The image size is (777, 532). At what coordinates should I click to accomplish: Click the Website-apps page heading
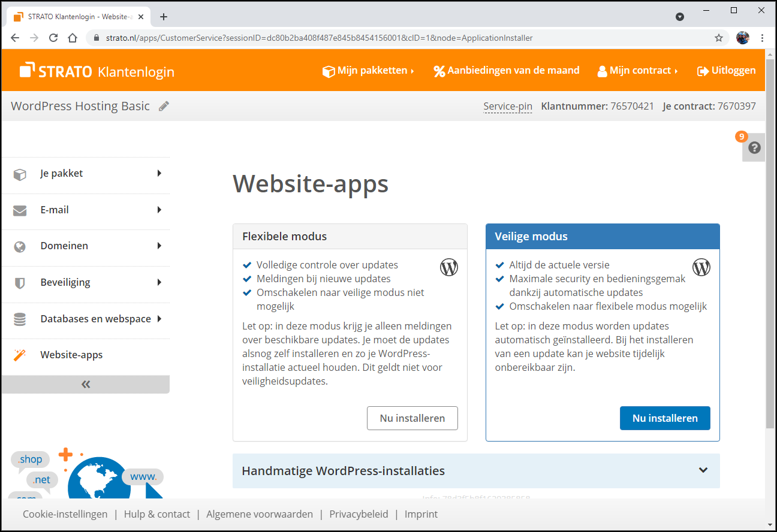pos(311,183)
